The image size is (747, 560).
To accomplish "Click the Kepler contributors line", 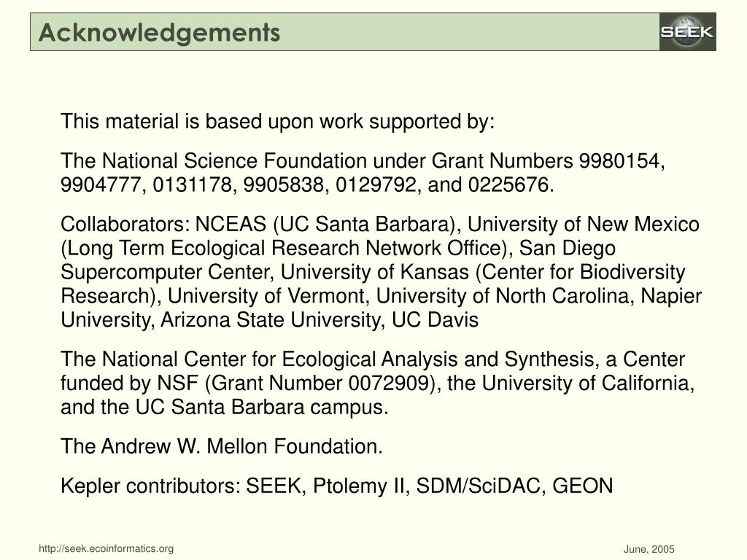I will [337, 486].
